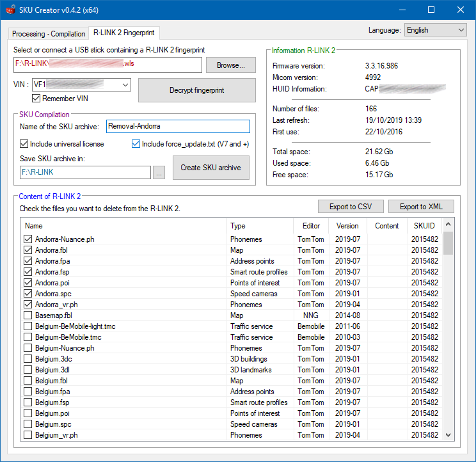The image size is (476, 462).
Task: Check the Belgium-BeMobile.tmc checkbox
Action: (x=28, y=337)
